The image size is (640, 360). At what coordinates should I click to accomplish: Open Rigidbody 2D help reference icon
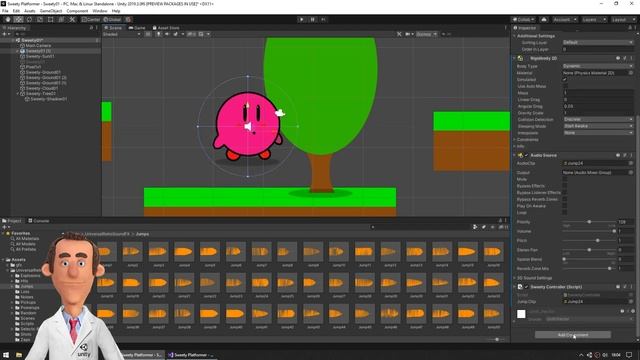point(618,58)
